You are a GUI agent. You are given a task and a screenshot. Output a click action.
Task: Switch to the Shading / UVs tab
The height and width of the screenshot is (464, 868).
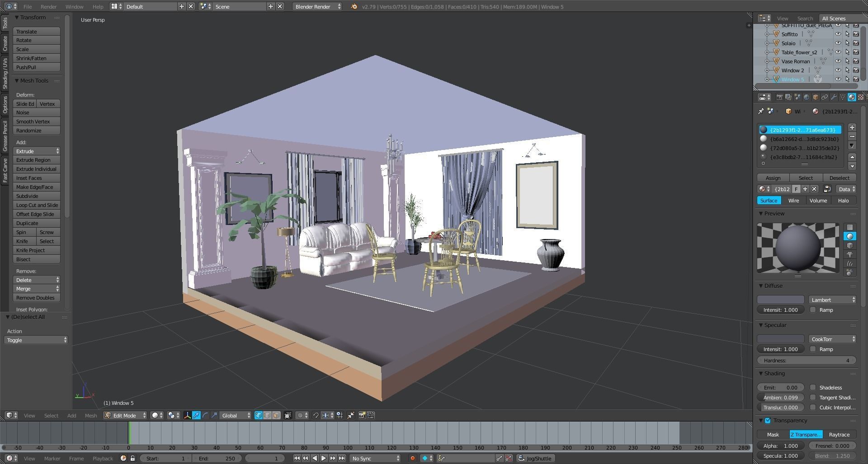click(5, 73)
